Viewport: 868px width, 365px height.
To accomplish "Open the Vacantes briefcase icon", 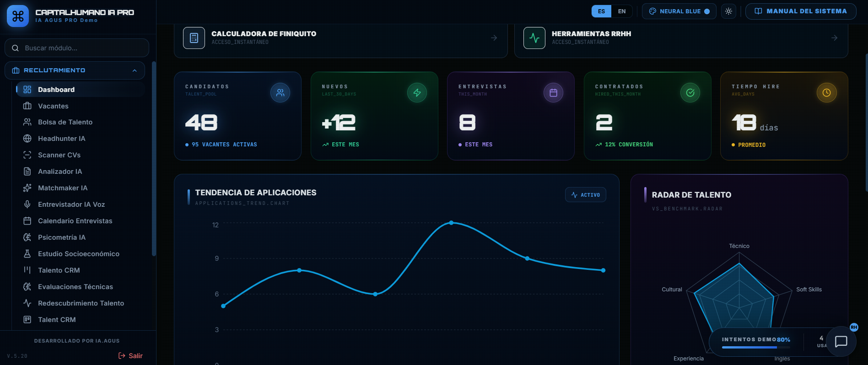I will click(x=27, y=106).
